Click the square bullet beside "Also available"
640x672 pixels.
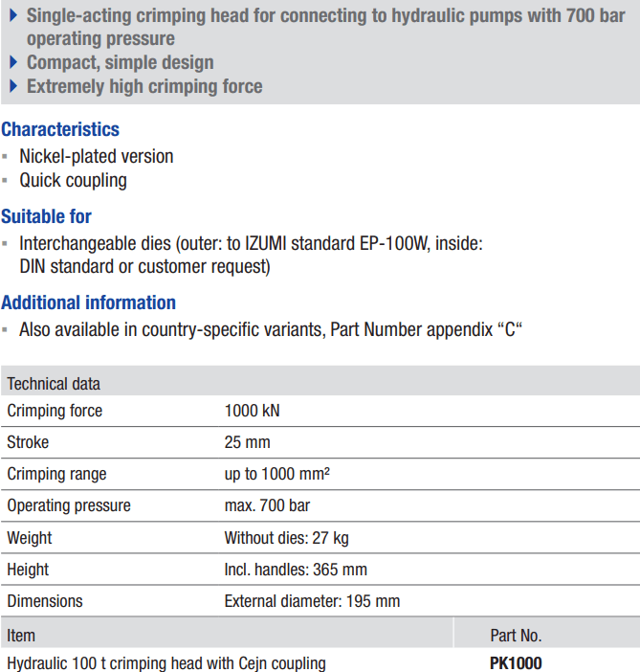point(6,330)
